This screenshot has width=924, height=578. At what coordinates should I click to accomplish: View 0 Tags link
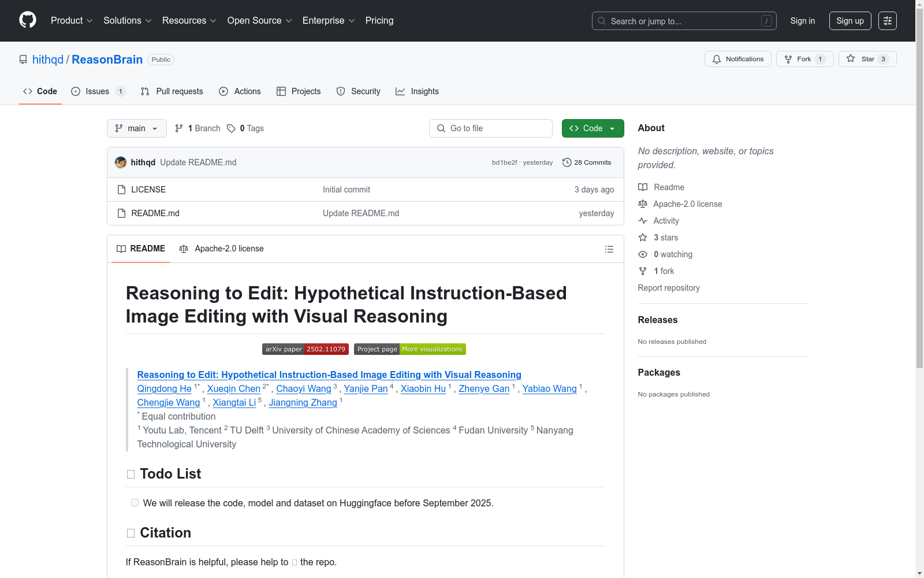tap(245, 128)
